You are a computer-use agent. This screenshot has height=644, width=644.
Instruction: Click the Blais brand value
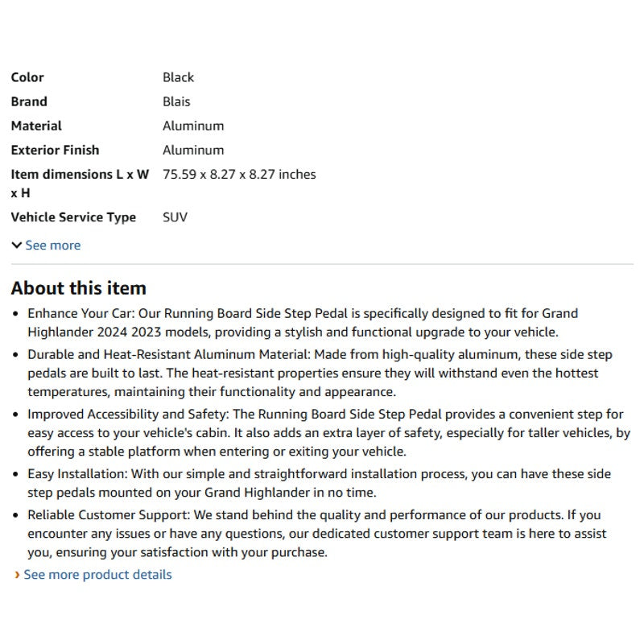point(176,101)
